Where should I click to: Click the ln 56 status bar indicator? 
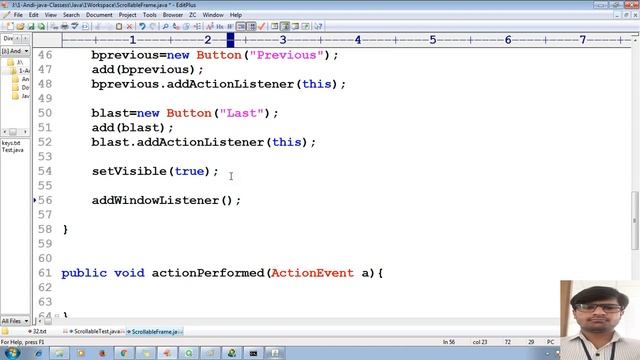(449, 342)
